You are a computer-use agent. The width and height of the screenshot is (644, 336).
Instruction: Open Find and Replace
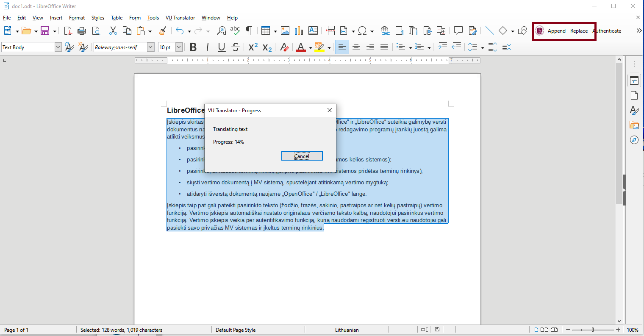click(221, 31)
